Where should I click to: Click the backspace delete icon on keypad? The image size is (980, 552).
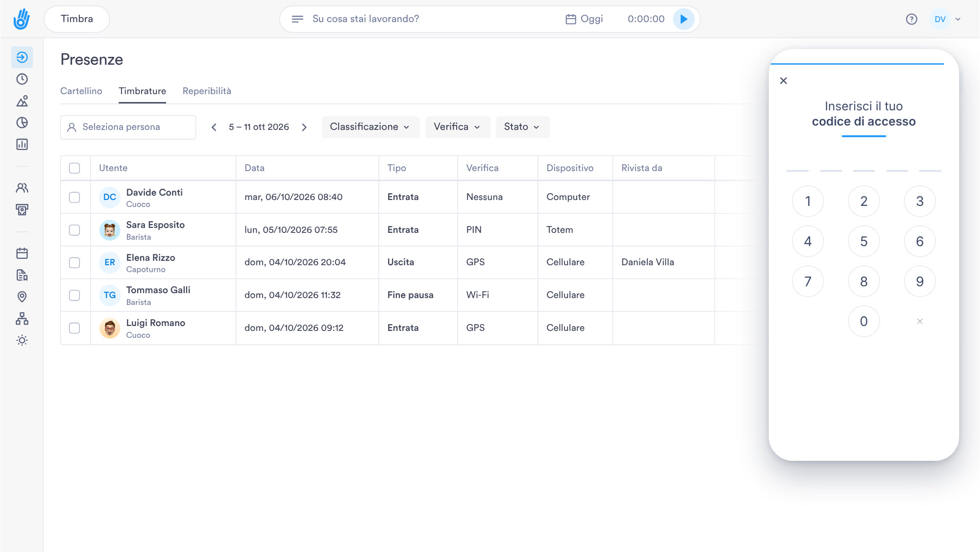[920, 322]
